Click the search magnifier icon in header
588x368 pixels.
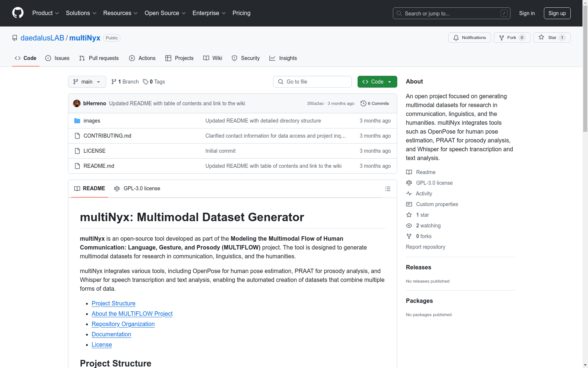point(399,13)
